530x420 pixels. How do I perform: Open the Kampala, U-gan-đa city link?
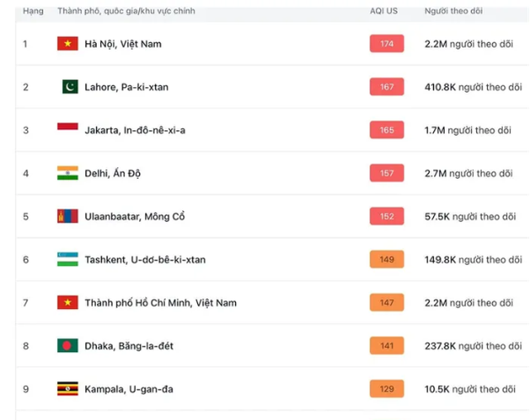(x=129, y=389)
